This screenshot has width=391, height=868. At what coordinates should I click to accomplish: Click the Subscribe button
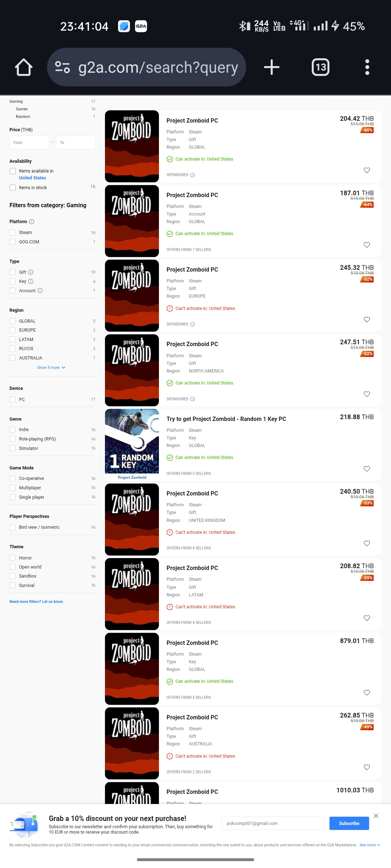349,824
